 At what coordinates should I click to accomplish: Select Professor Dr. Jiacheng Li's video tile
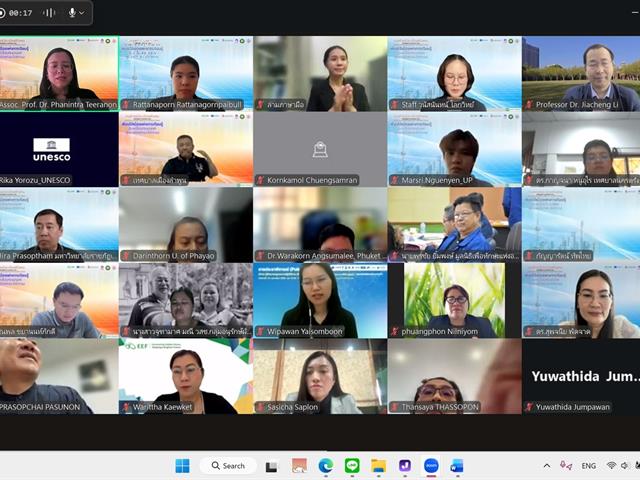click(x=581, y=73)
